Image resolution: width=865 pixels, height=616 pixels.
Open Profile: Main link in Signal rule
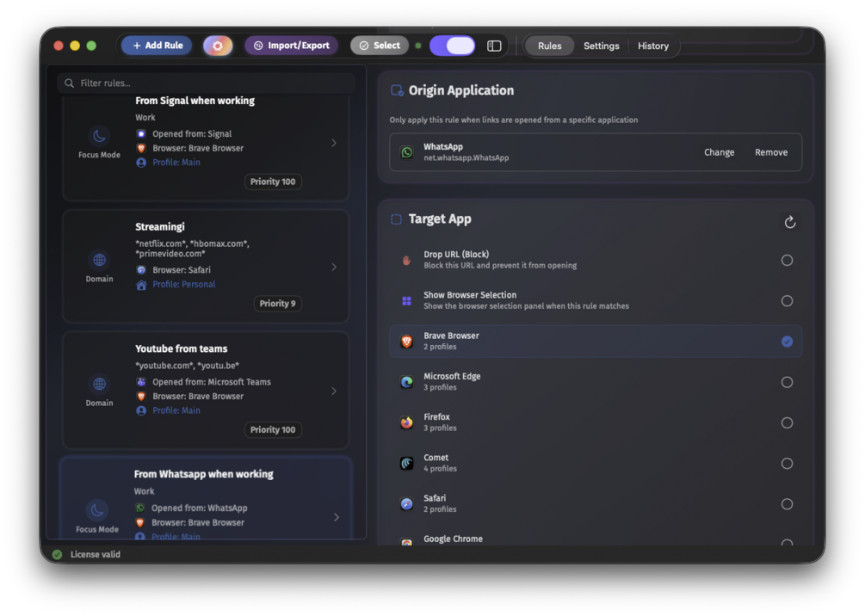176,162
